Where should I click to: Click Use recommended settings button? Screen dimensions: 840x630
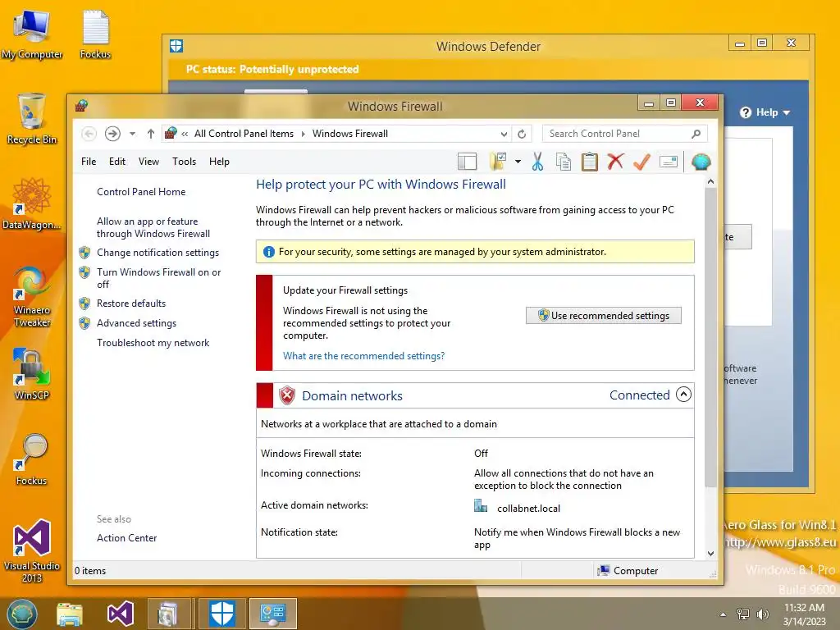604,316
